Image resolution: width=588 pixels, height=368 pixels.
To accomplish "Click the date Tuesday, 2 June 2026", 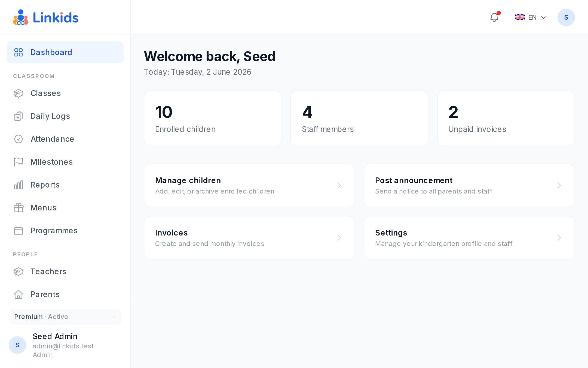I will click(x=211, y=72).
